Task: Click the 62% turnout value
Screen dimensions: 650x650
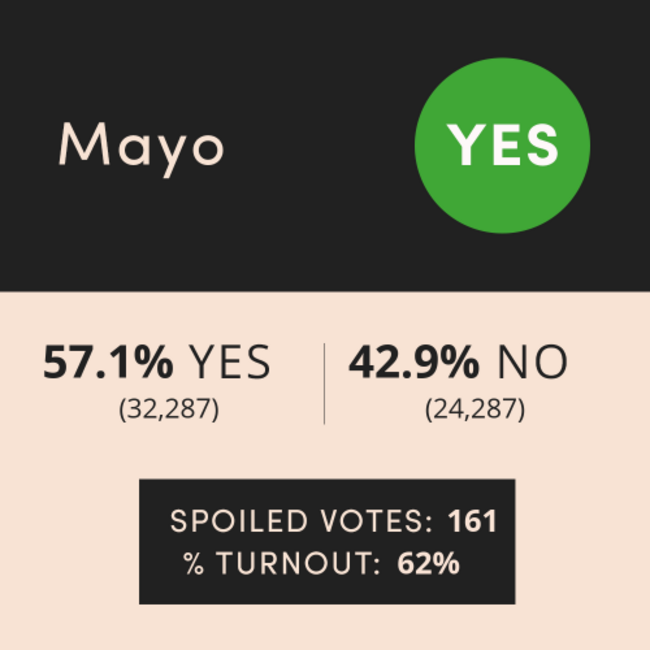Action: tap(428, 563)
